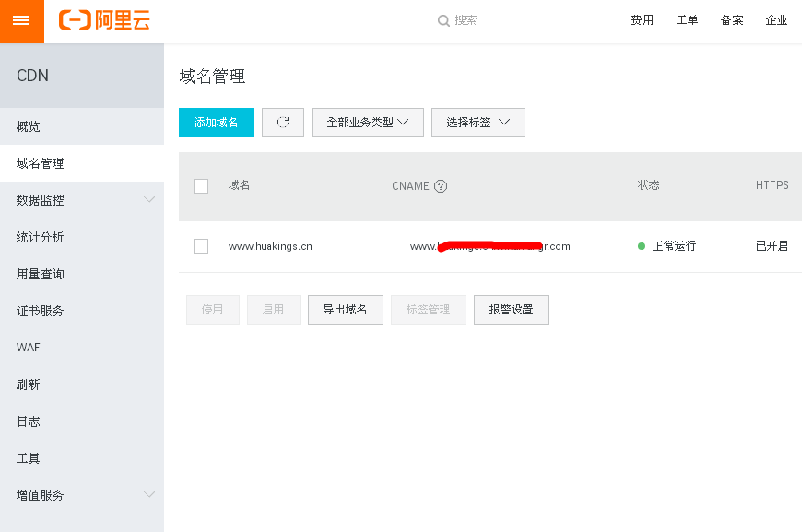This screenshot has width=802, height=532.
Task: Open 费用 in the top navigation
Action: point(642,20)
